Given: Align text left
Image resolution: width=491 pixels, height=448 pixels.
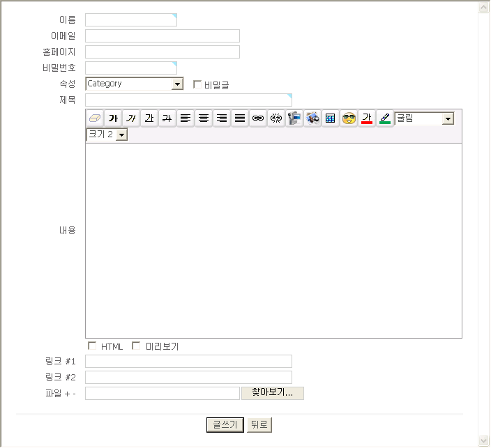Looking at the screenshot, I should (186, 118).
